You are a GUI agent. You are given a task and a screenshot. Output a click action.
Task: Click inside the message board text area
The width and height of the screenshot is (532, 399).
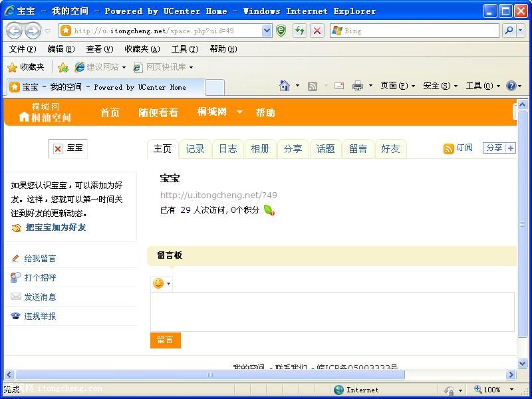click(x=332, y=311)
